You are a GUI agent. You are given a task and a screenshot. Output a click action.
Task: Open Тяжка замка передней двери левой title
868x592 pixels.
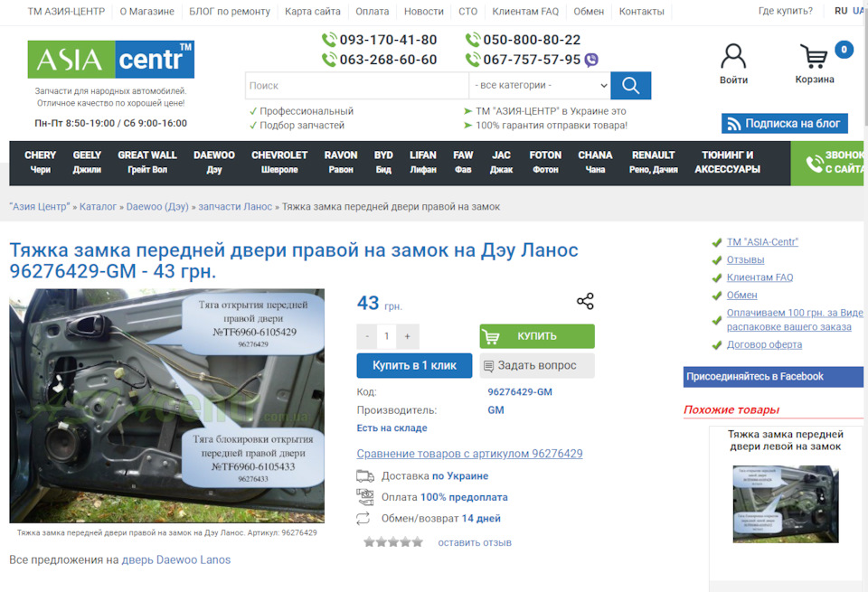pos(786,440)
